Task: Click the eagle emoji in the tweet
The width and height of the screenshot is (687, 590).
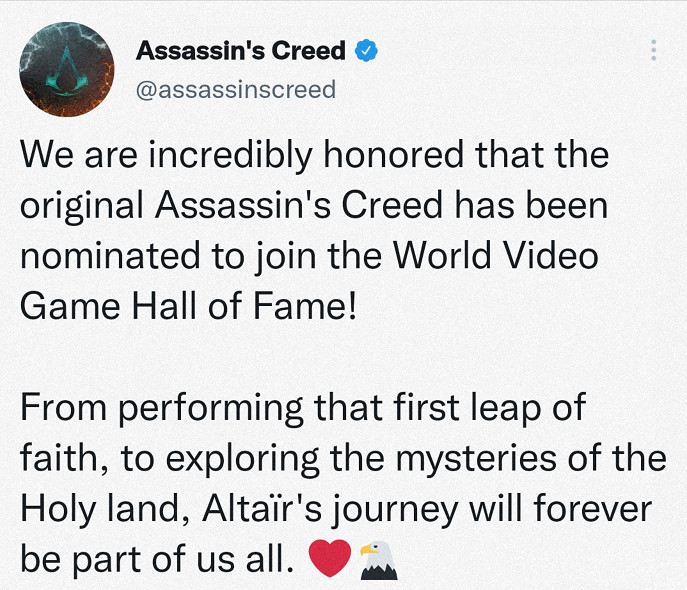Action: (377, 561)
